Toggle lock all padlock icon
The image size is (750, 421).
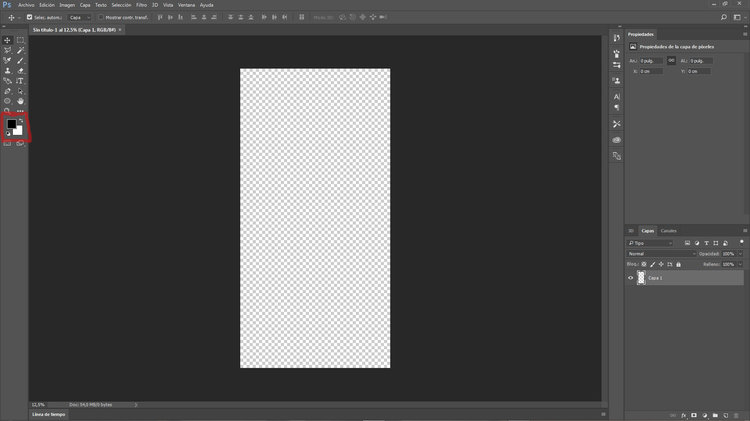click(x=678, y=264)
